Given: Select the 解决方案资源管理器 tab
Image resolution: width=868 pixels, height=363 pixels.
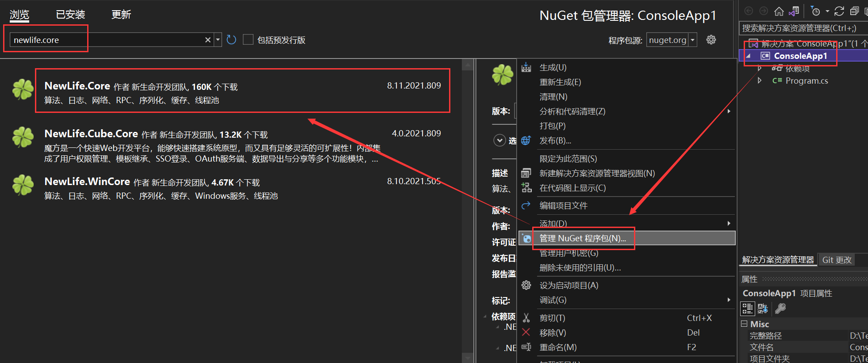Looking at the screenshot, I should (778, 260).
